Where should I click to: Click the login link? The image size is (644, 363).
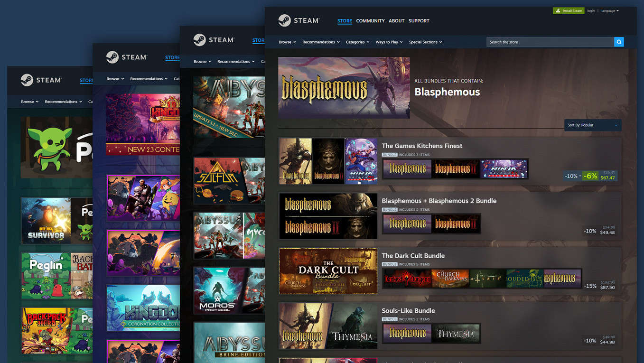coord(591,10)
